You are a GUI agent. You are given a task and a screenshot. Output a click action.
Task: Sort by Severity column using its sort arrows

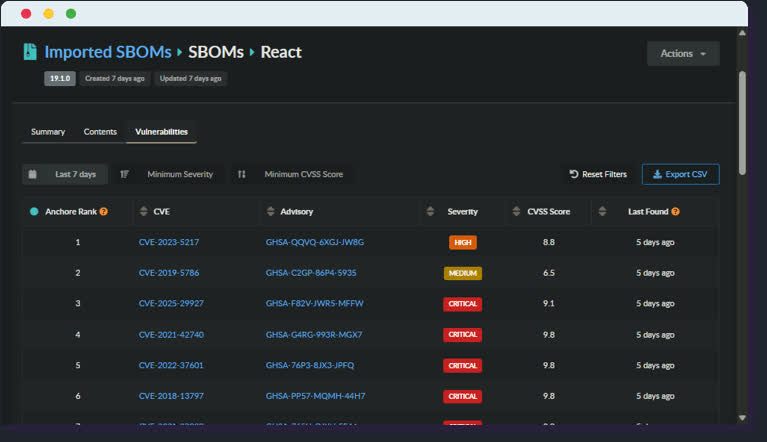pos(431,212)
